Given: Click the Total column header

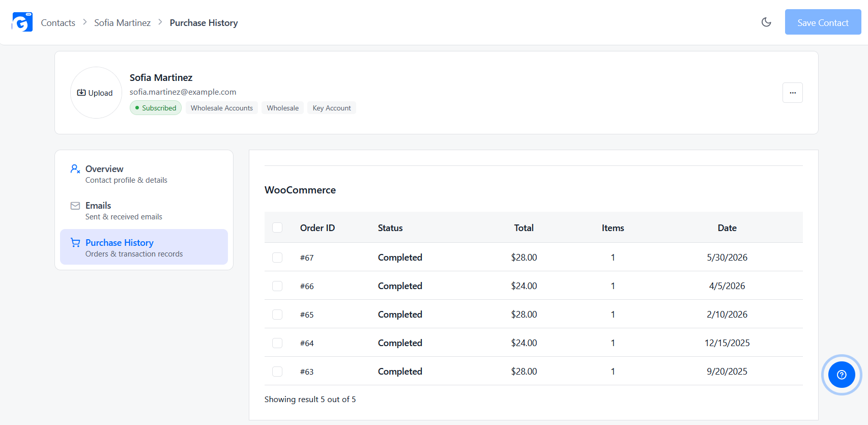Looking at the screenshot, I should point(524,228).
